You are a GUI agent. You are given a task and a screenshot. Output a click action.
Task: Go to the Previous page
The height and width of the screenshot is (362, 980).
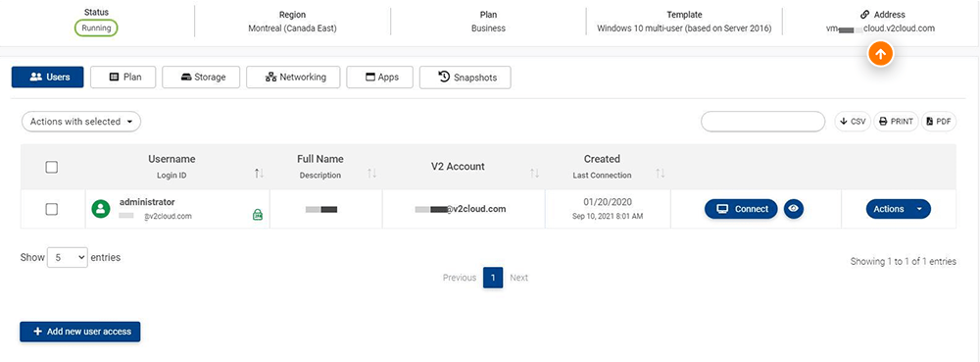pyautogui.click(x=460, y=278)
